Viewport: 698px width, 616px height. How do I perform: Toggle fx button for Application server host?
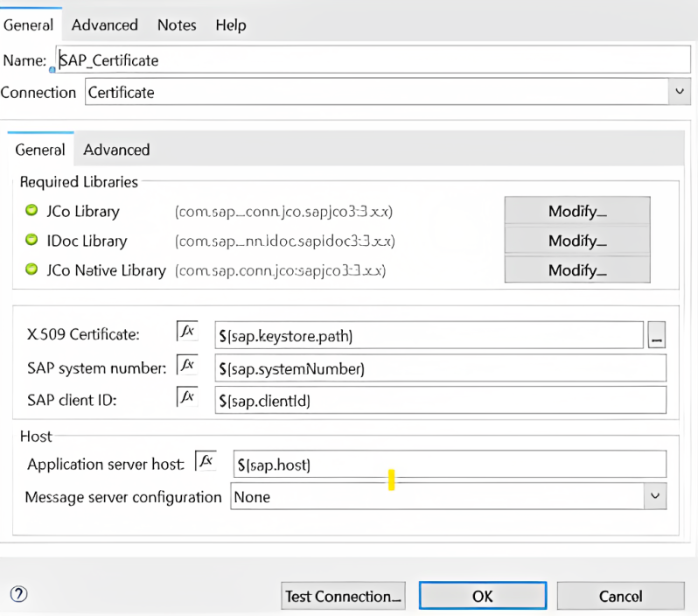206,461
